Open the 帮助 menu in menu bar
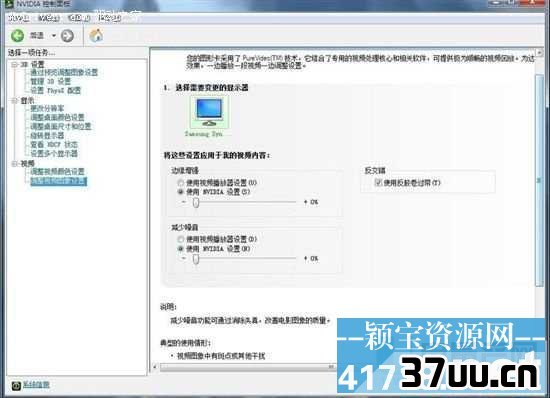The width and height of the screenshot is (550, 398). [x=109, y=17]
